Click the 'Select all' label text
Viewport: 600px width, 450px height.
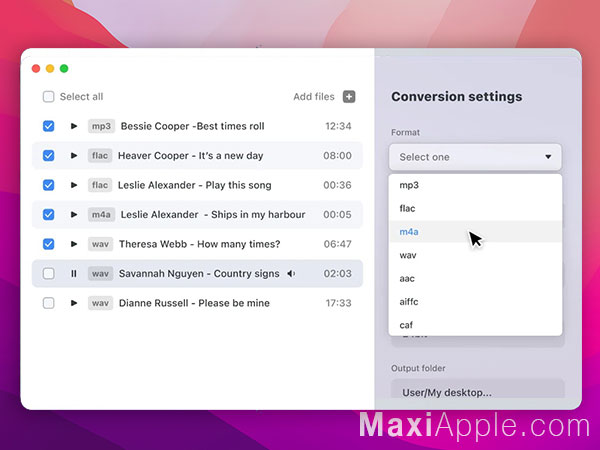click(x=82, y=96)
